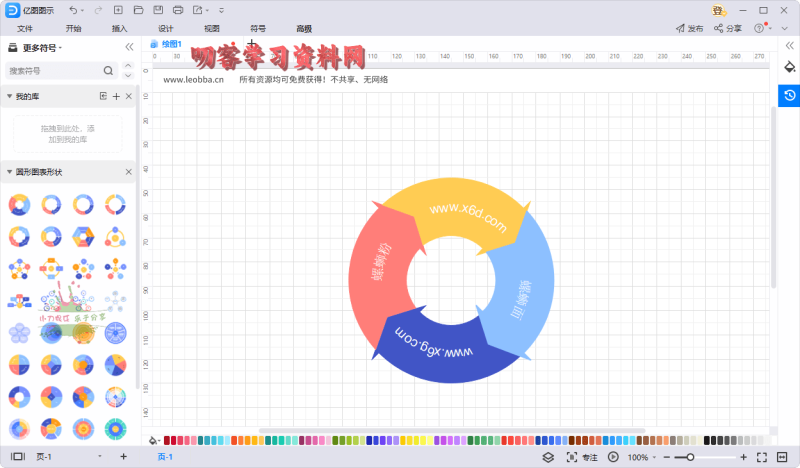Click the zoom slider handle
Image resolution: width=800 pixels, height=468 pixels.
click(690, 457)
